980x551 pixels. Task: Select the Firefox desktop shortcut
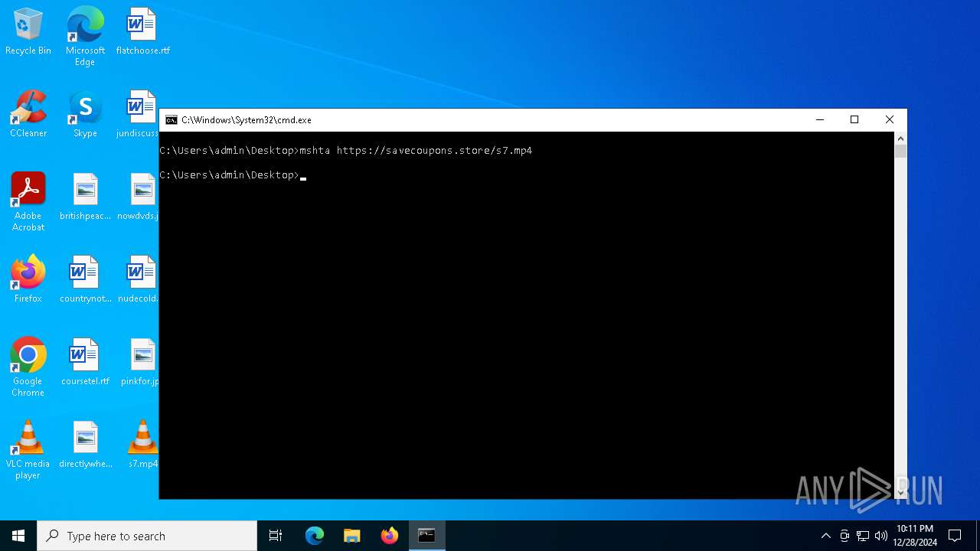tap(28, 280)
